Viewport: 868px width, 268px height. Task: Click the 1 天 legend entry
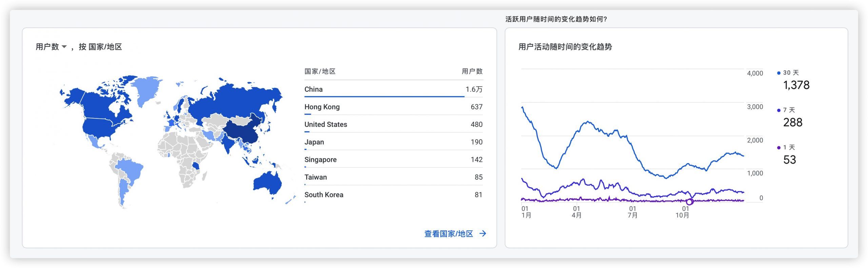click(x=786, y=147)
